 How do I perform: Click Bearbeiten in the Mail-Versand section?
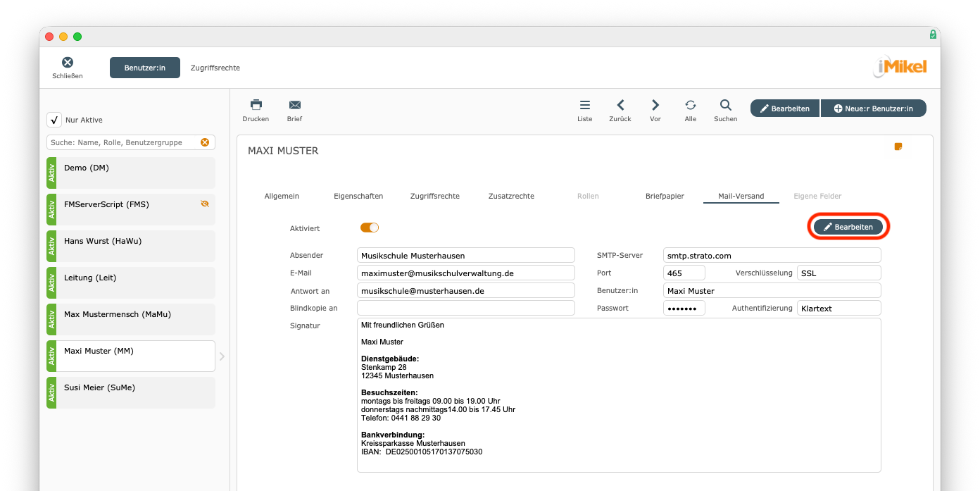[848, 227]
